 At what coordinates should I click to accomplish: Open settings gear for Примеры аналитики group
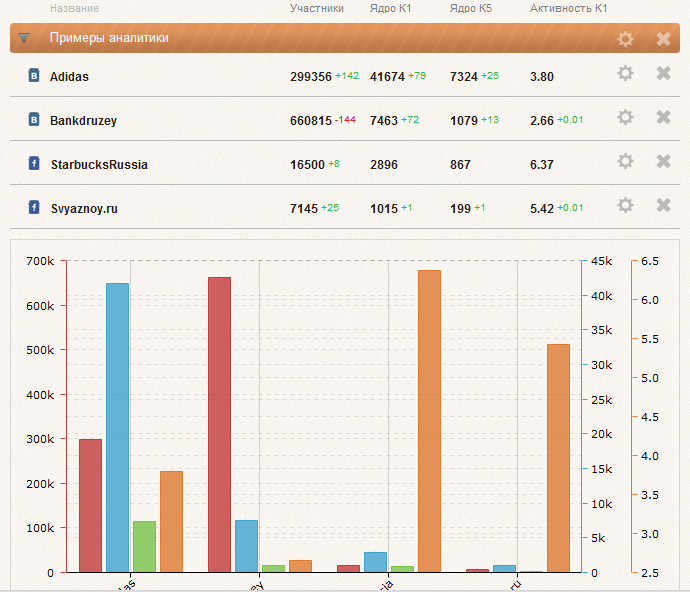625,39
